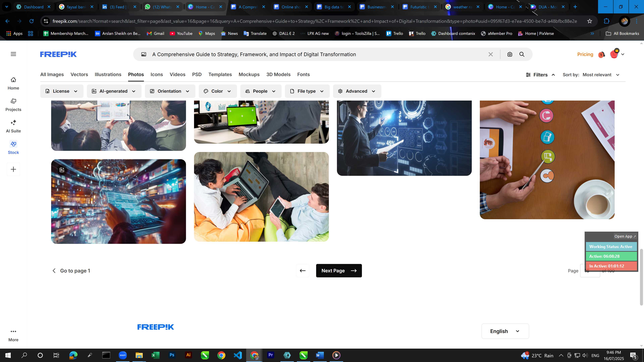
Task: Open the two men on beanbags photo
Action: click(x=261, y=197)
